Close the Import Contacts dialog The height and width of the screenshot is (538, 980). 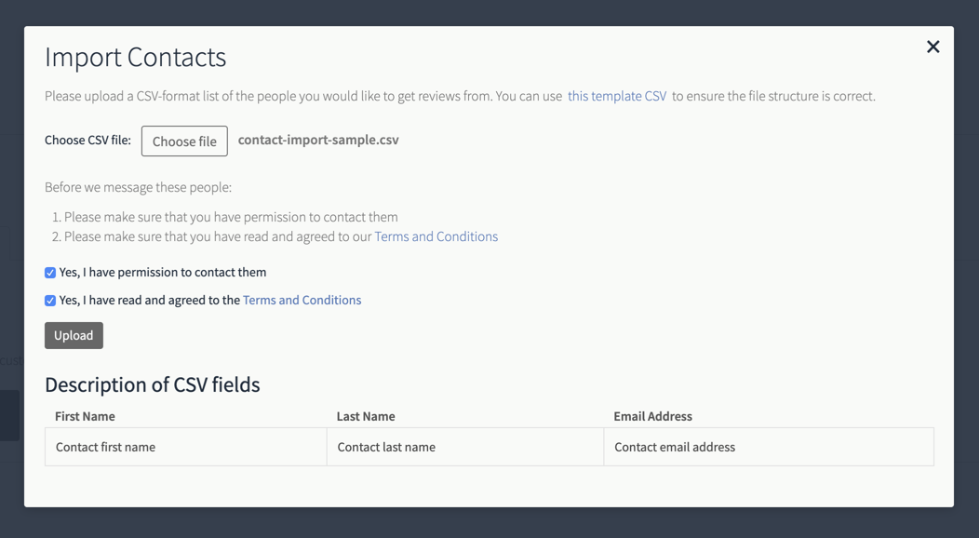click(933, 47)
